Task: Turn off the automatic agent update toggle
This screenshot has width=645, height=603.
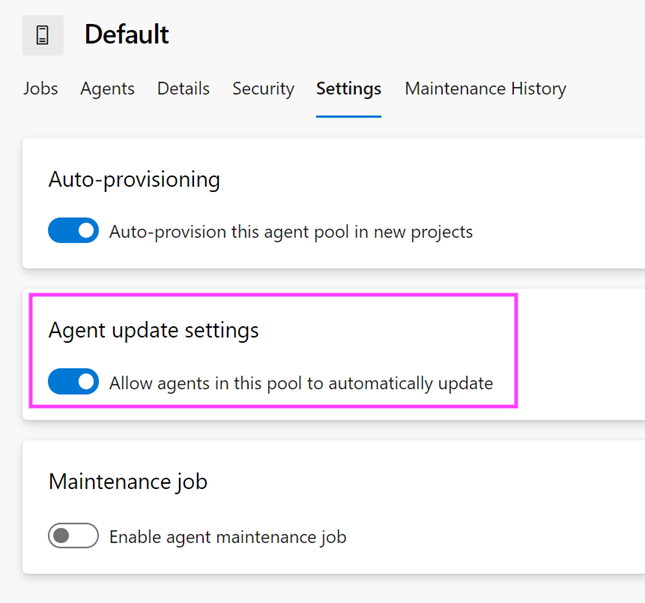Action: [x=73, y=382]
